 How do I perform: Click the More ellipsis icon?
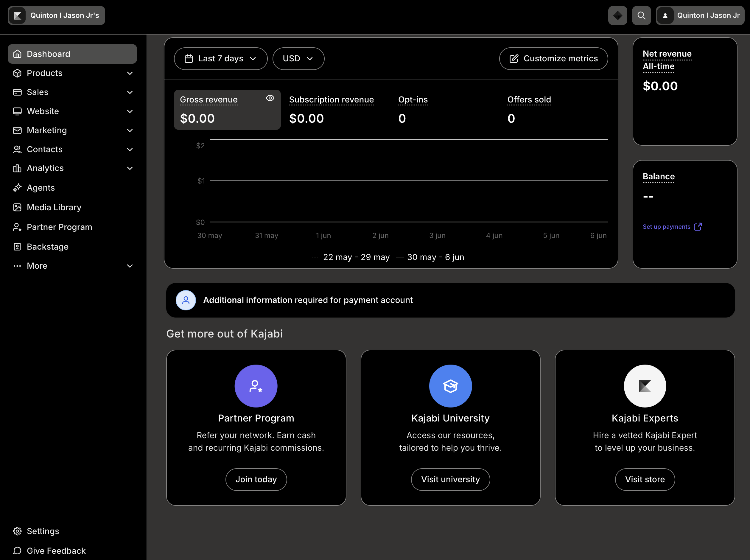17,266
